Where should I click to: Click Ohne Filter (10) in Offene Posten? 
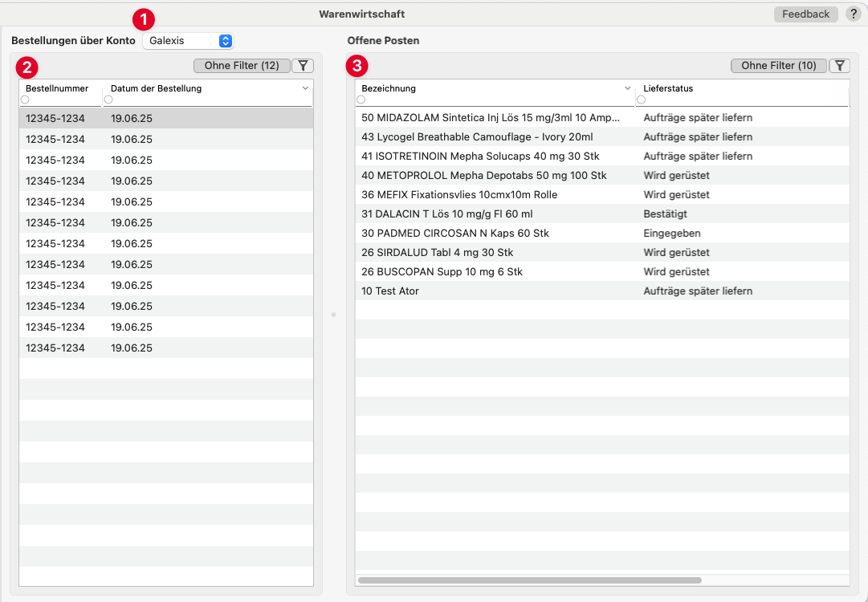click(779, 65)
